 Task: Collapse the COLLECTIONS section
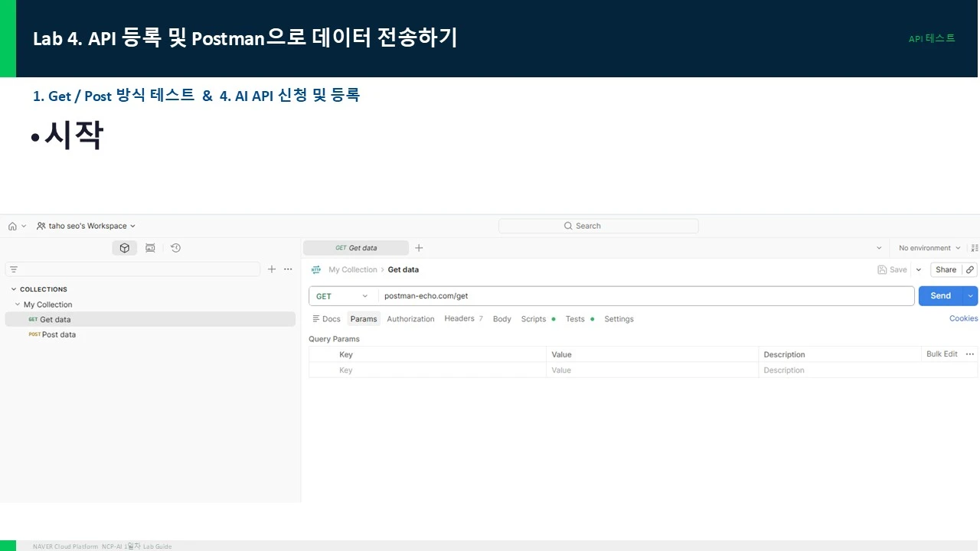(14, 289)
